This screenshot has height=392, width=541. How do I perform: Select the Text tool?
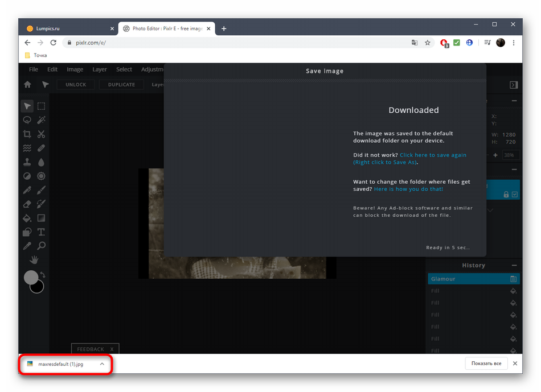click(x=42, y=232)
